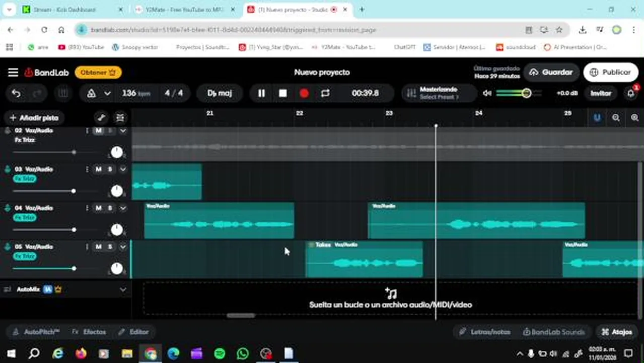The height and width of the screenshot is (363, 644).
Task: Adjust the master volume slider knob
Action: pos(526,93)
